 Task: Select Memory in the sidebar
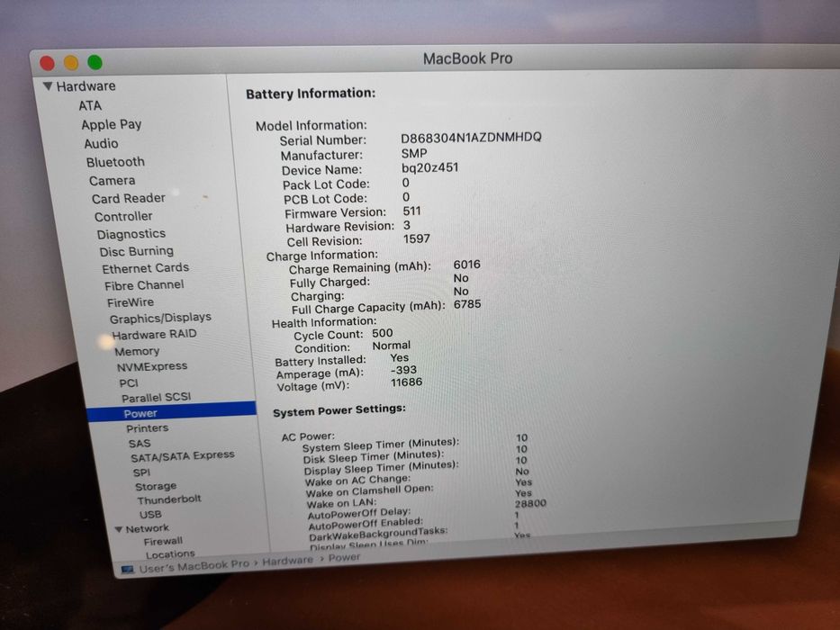pos(137,351)
